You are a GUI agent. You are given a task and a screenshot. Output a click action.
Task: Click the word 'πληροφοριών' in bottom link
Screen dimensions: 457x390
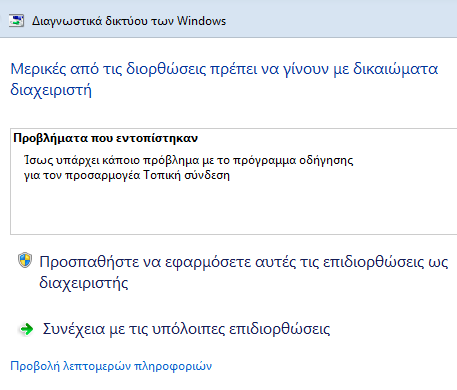pos(173,366)
